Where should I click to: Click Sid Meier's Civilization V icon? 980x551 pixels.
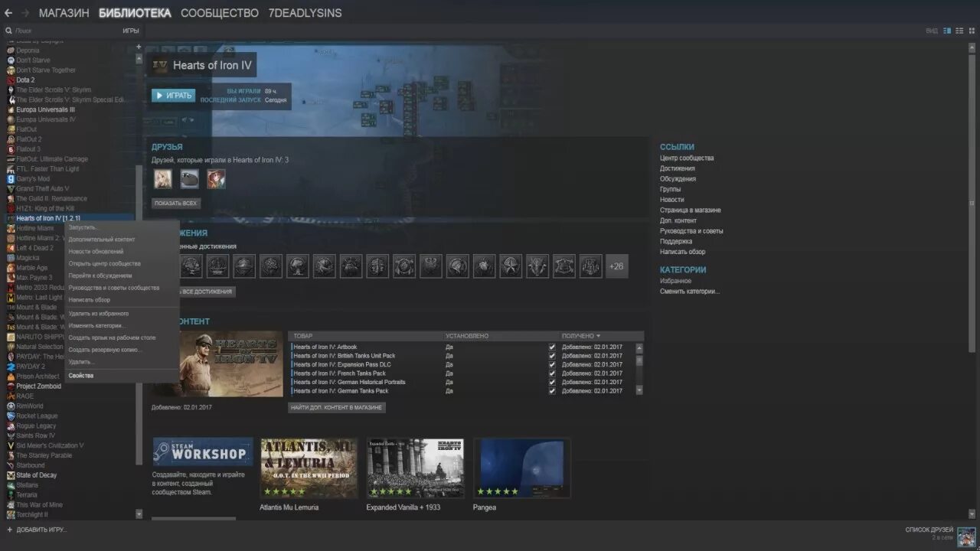(11, 445)
